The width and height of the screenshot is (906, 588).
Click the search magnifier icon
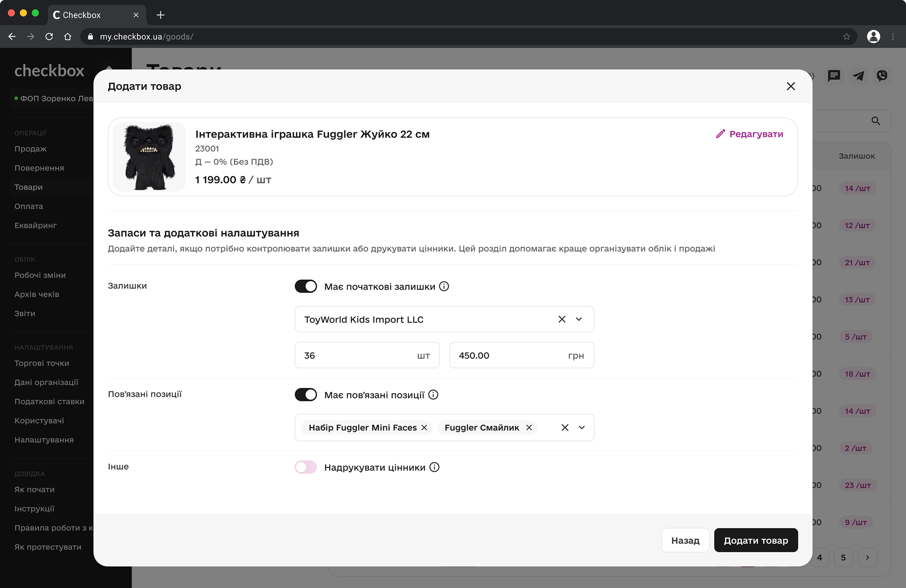point(876,121)
